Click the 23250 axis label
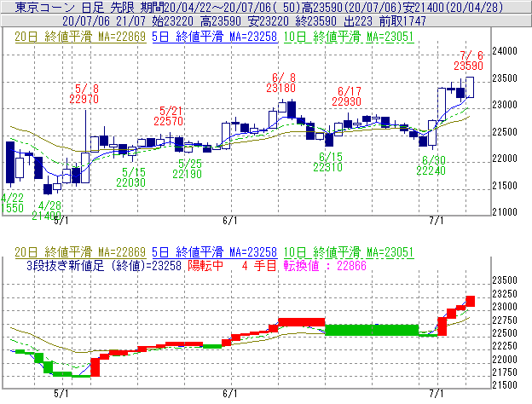Screen dimensions: 532x404 505,294
